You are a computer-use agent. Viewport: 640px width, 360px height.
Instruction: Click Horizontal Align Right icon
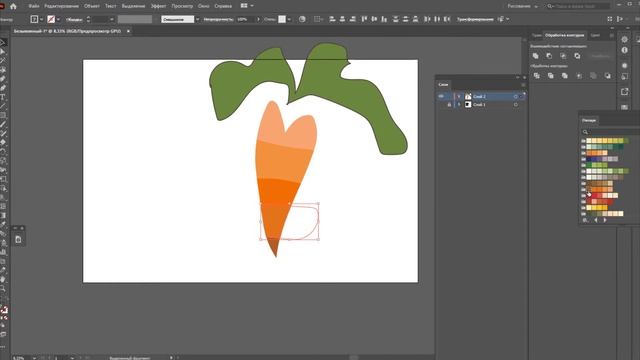353,19
